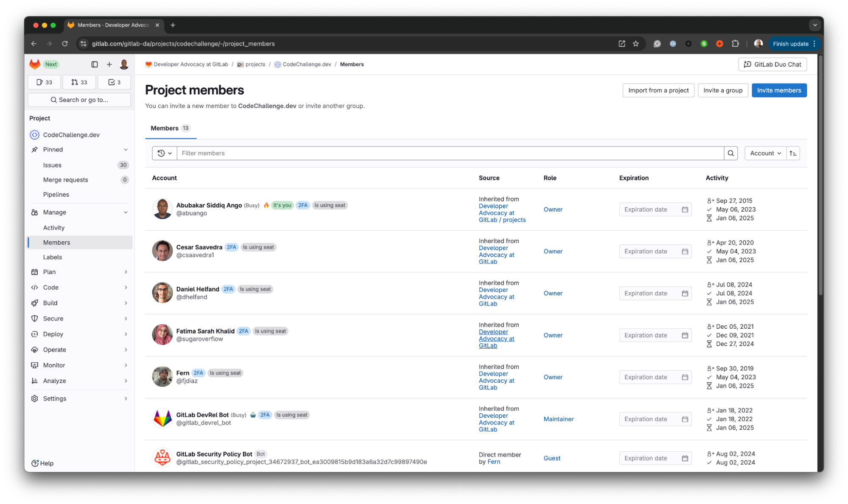Open the GitLab Duo Chat panel
Viewport: 848px width, 504px height.
tap(772, 64)
